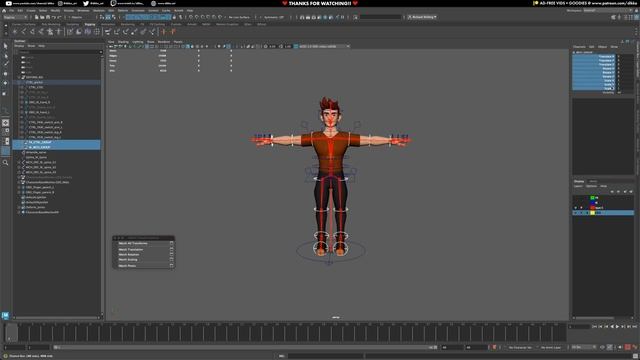Go to end of playback range
This screenshot has height=360, width=640.
[635, 327]
